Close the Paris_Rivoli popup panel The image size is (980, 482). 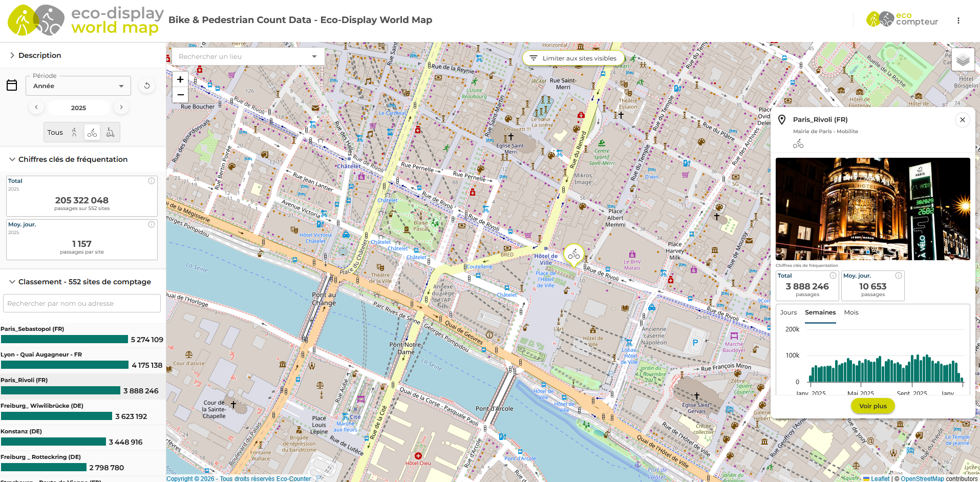tap(962, 120)
